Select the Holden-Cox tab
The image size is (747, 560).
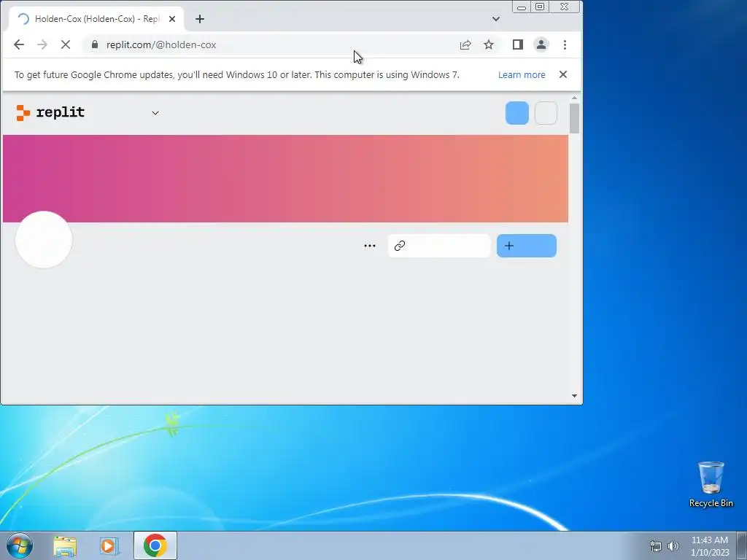[x=96, y=19]
